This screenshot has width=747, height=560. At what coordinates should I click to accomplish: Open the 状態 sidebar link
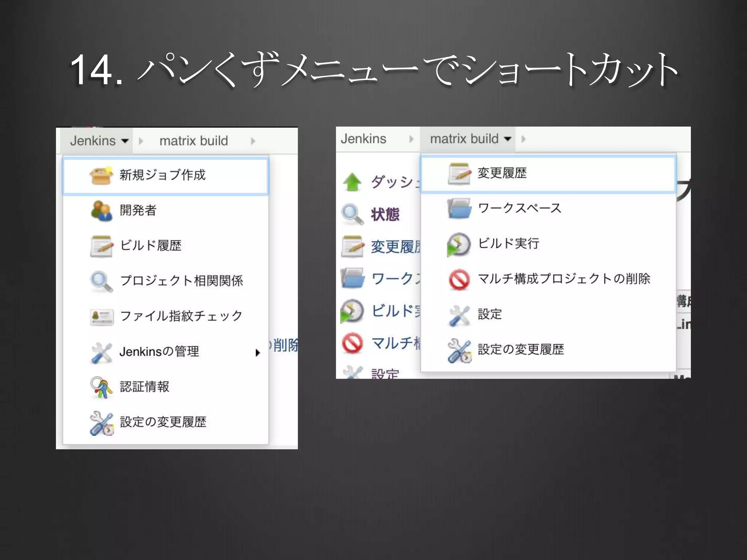[x=385, y=214]
